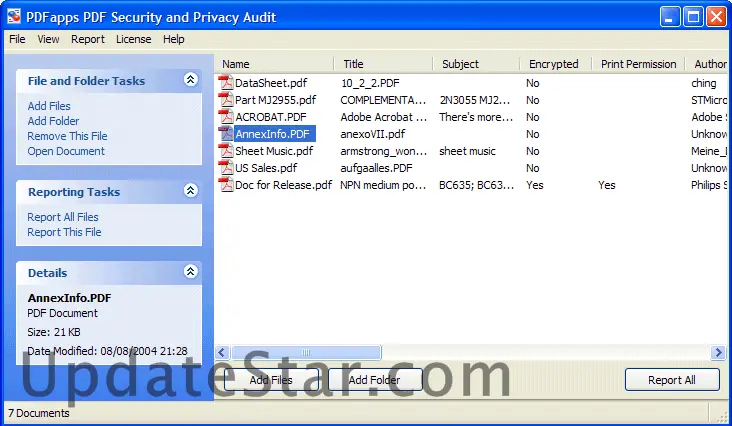Collapse the Reporting Tasks panel
Viewport: 732px width, 426px height.
[190, 190]
